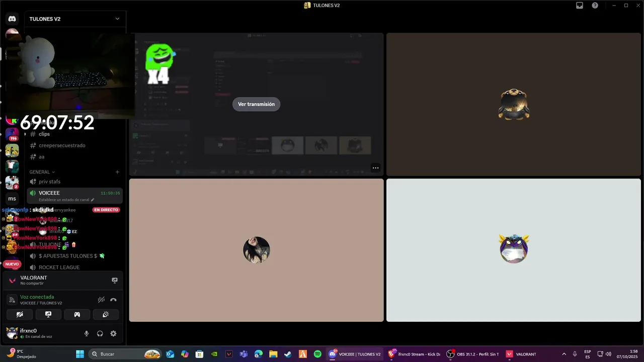Select bottom-right participant tile
Screen dimensions: 644x362
click(x=514, y=250)
